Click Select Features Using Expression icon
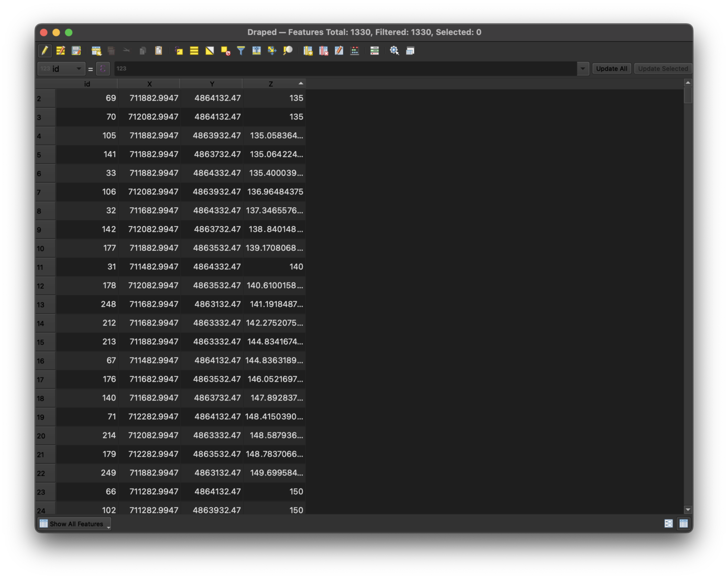 (179, 51)
